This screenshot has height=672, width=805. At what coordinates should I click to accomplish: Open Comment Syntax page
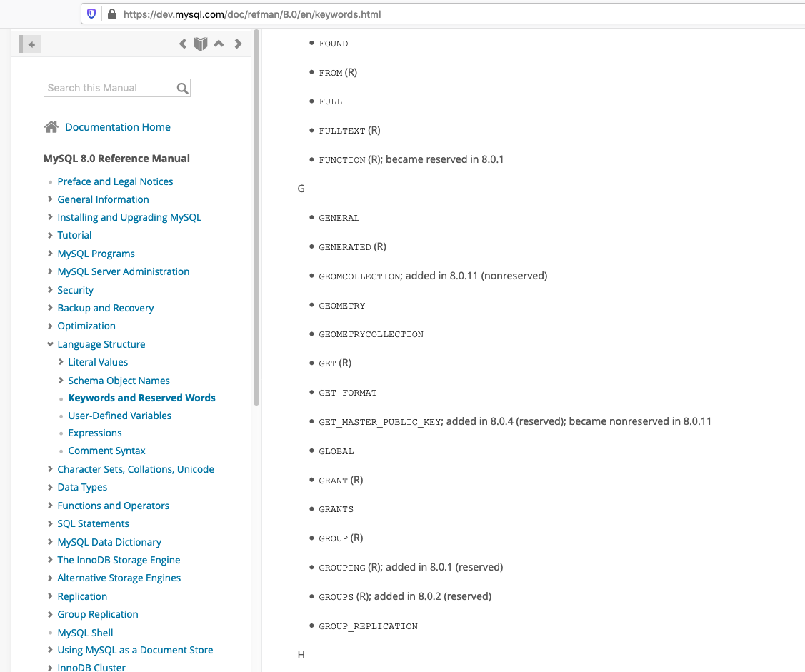coord(107,451)
